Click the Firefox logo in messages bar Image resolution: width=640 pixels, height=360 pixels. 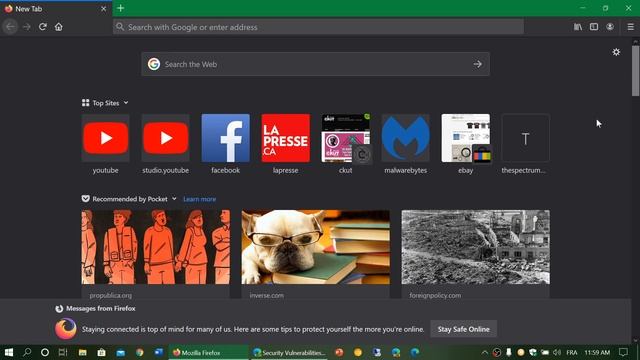pyautogui.click(x=66, y=329)
